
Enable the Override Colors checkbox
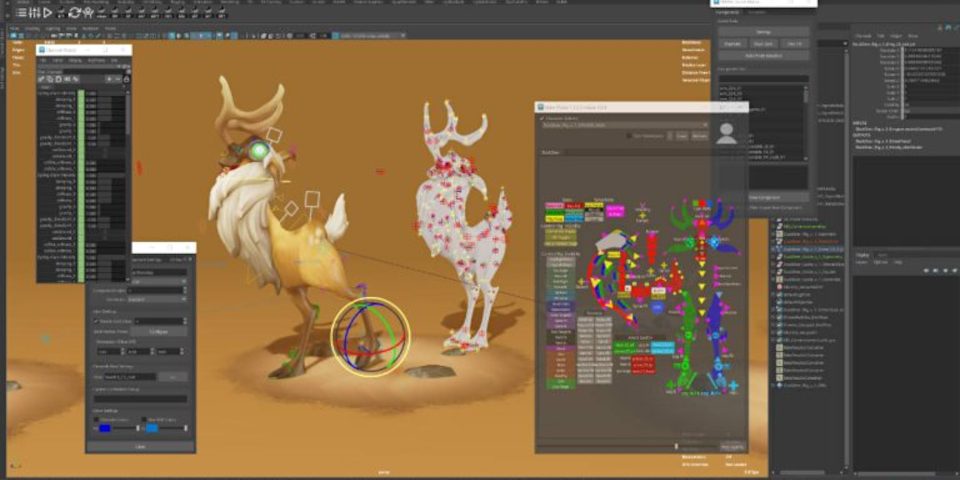point(97,419)
